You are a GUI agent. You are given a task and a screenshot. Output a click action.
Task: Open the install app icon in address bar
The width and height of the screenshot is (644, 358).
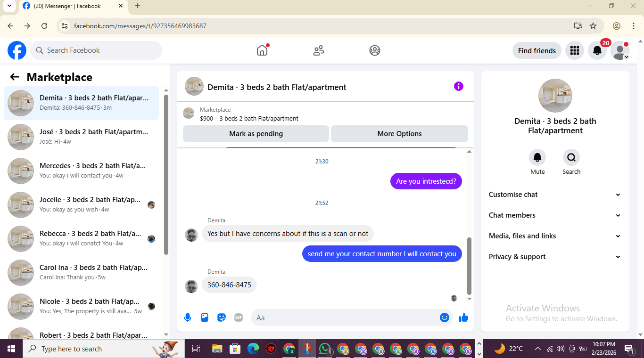click(578, 26)
